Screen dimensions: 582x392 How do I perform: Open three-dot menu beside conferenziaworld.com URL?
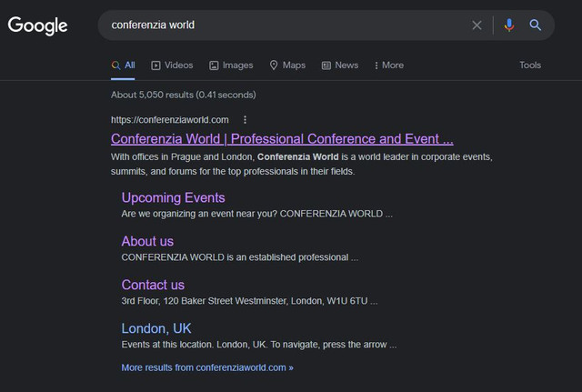tap(245, 120)
